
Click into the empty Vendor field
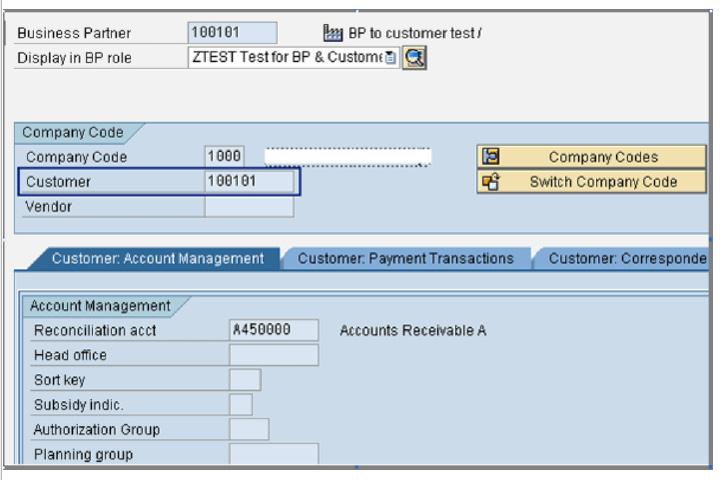(249, 207)
